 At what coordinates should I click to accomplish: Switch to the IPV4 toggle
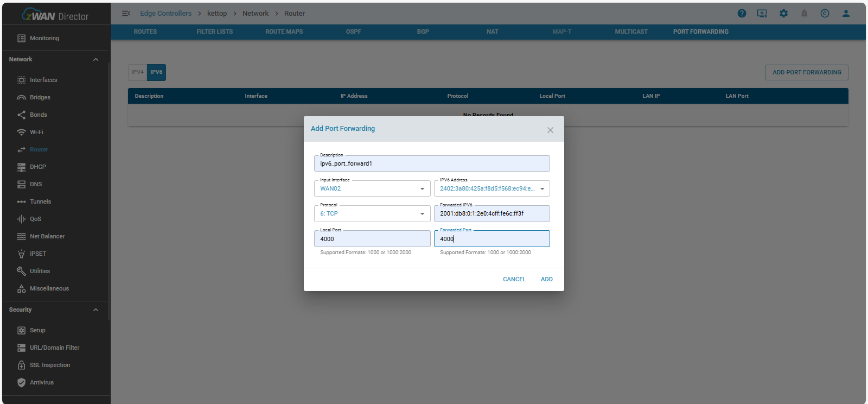click(137, 72)
